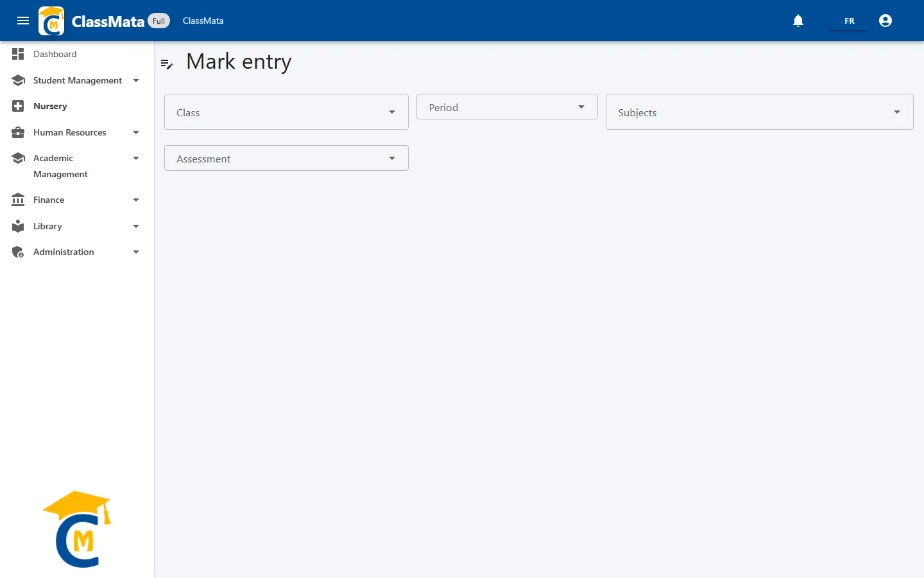Click the ClassMata brand title text
The height and width of the screenshot is (578, 924).
108,21
